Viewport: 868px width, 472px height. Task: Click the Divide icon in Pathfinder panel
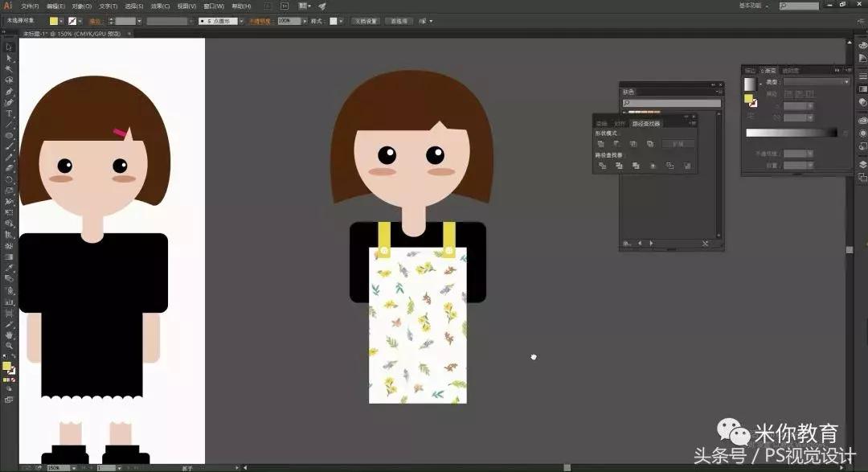click(600, 166)
